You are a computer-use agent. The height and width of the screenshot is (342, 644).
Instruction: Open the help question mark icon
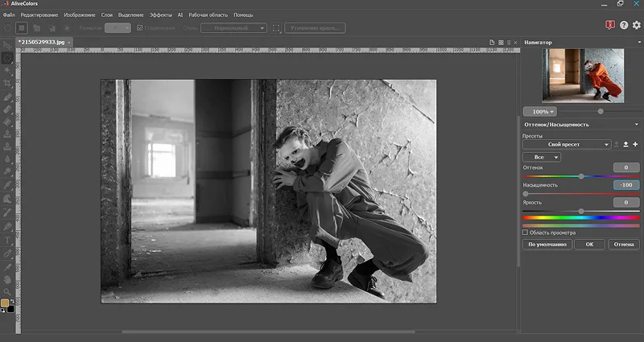point(623,26)
